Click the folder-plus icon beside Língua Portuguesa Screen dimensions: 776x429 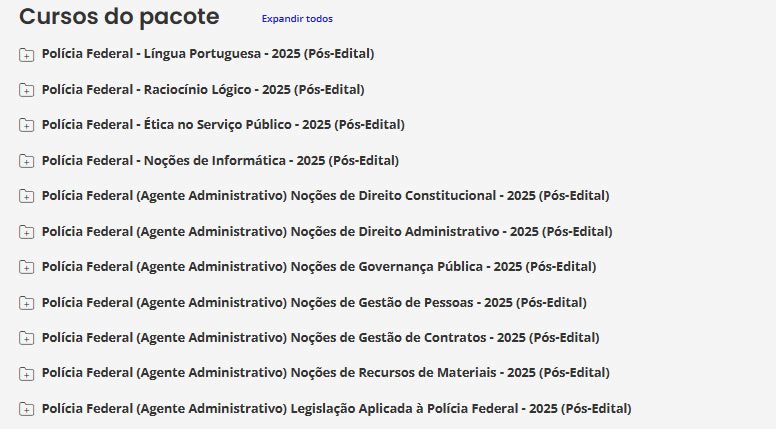(26, 54)
